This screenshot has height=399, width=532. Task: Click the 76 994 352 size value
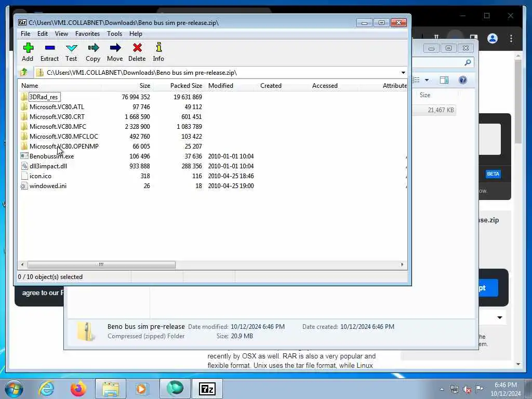[x=136, y=97]
